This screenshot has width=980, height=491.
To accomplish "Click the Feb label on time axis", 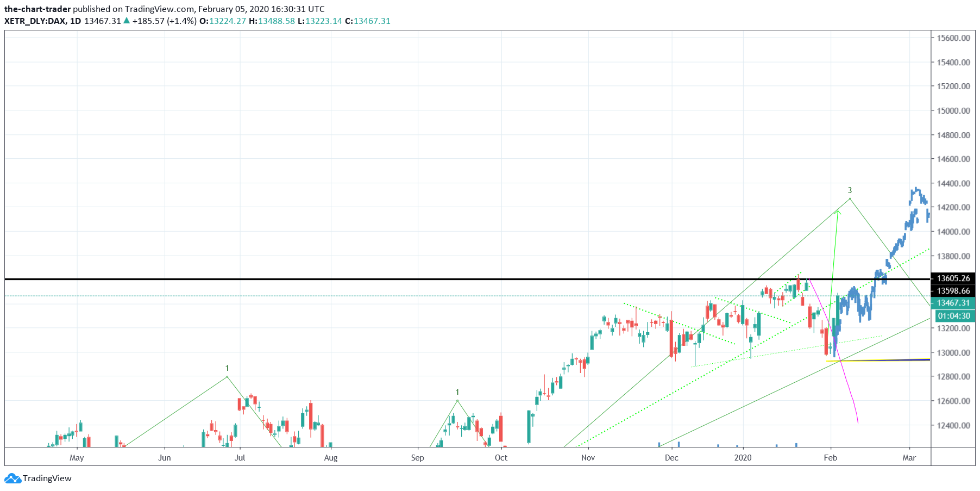I will (x=831, y=458).
